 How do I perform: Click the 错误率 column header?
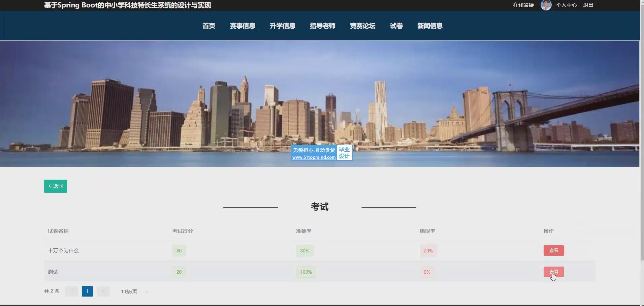pyautogui.click(x=427, y=231)
